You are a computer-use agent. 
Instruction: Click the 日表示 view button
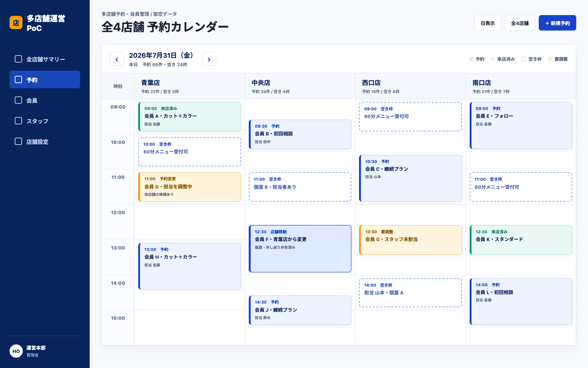(488, 23)
